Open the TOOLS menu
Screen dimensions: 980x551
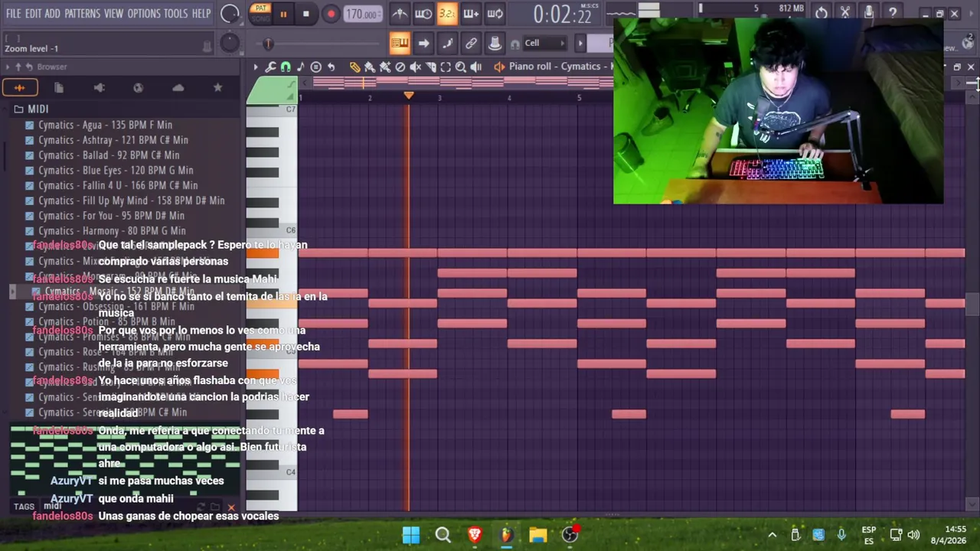pos(175,14)
